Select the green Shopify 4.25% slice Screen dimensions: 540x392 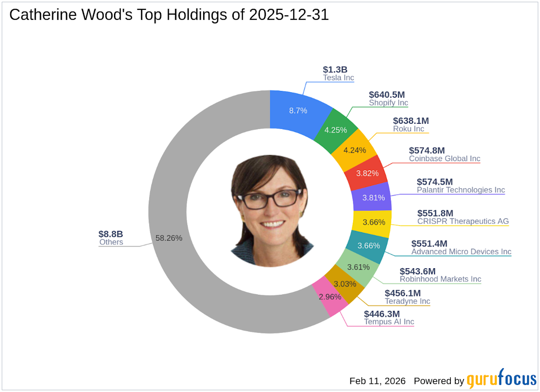click(x=336, y=130)
